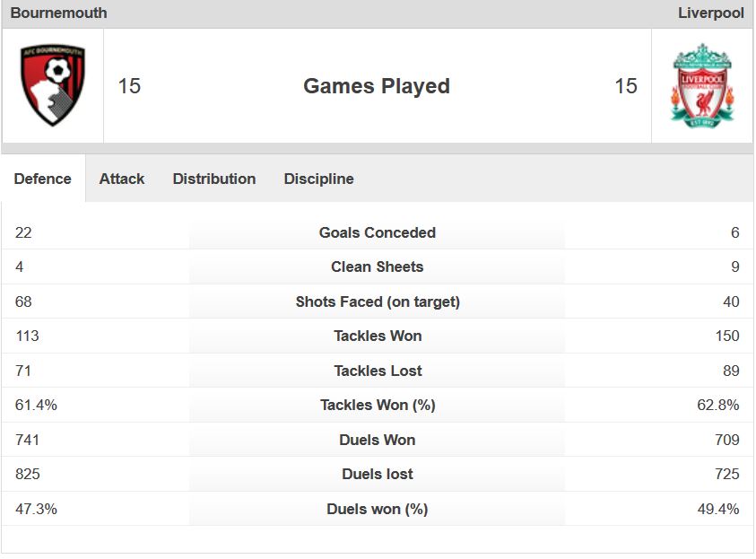Click Liverpool's 9 clean sheets value

734,266
